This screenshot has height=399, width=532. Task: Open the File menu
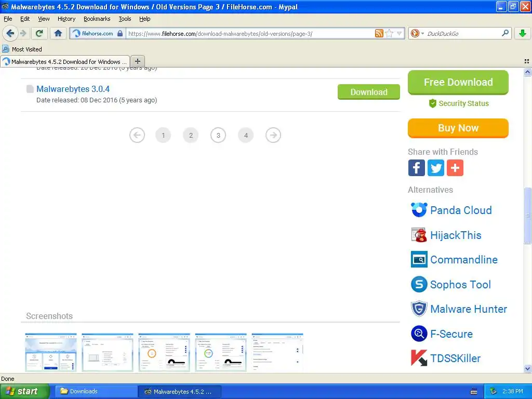coord(8,19)
